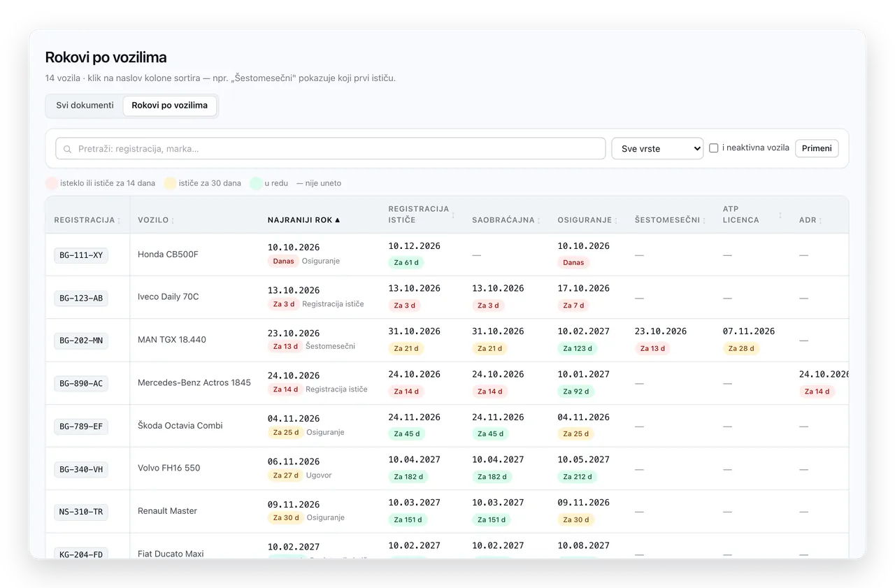The width and height of the screenshot is (895, 588).
Task: Switch to 'Svi dokumenti' tab
Action: point(85,106)
